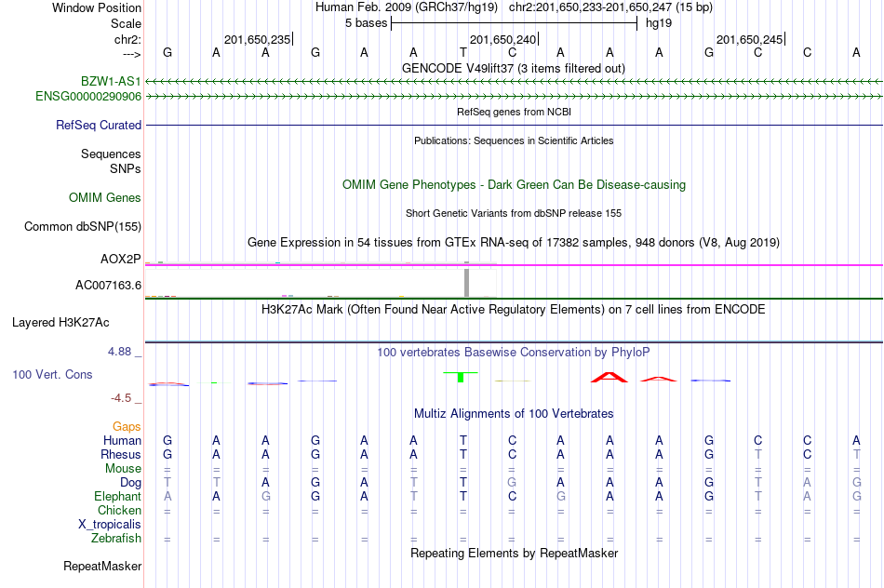Click the H3K27Ac Mark ENCODE track title

click(514, 310)
